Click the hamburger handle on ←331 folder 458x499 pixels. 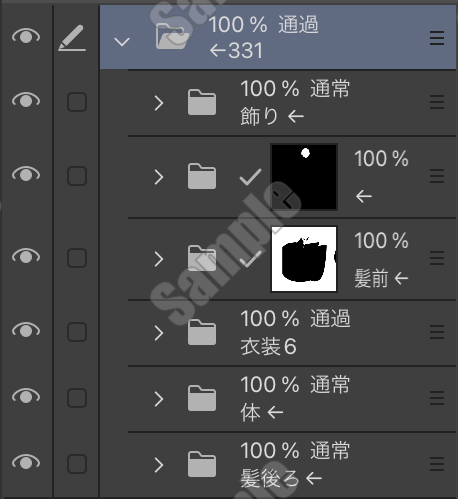[x=437, y=38]
